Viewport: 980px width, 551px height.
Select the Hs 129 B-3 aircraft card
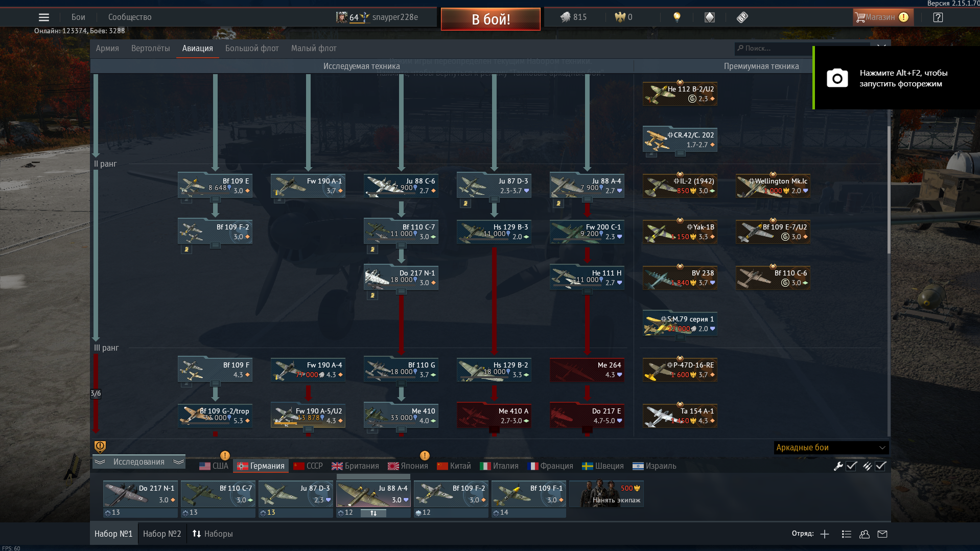(494, 231)
